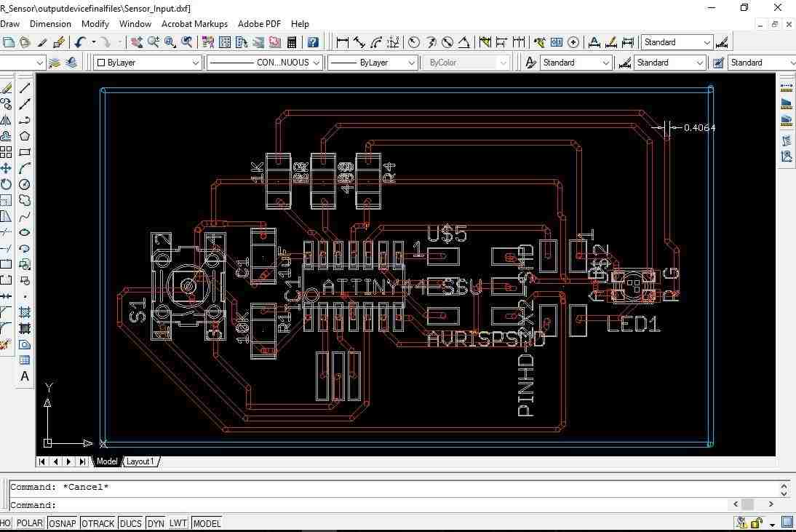The height and width of the screenshot is (532, 796).
Task: Jump to first layout tab arrow
Action: 42,461
